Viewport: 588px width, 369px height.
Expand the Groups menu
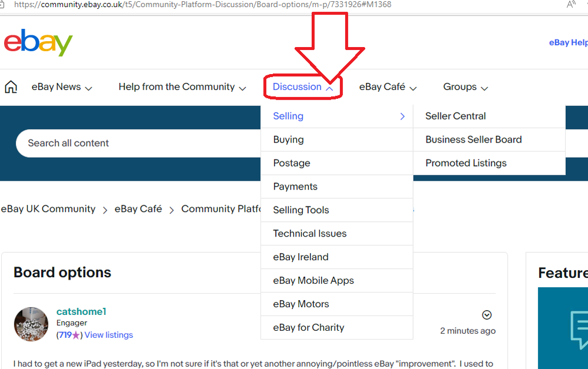pos(465,87)
